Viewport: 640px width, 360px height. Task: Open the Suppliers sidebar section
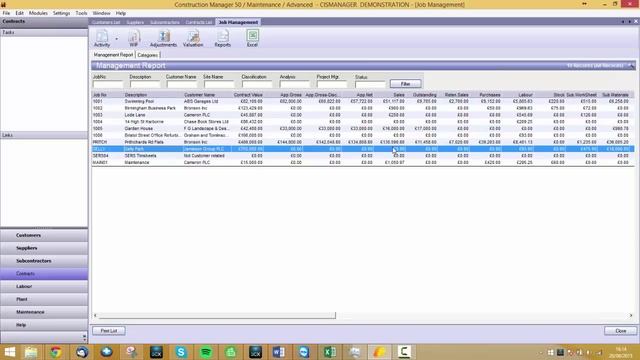point(44,248)
